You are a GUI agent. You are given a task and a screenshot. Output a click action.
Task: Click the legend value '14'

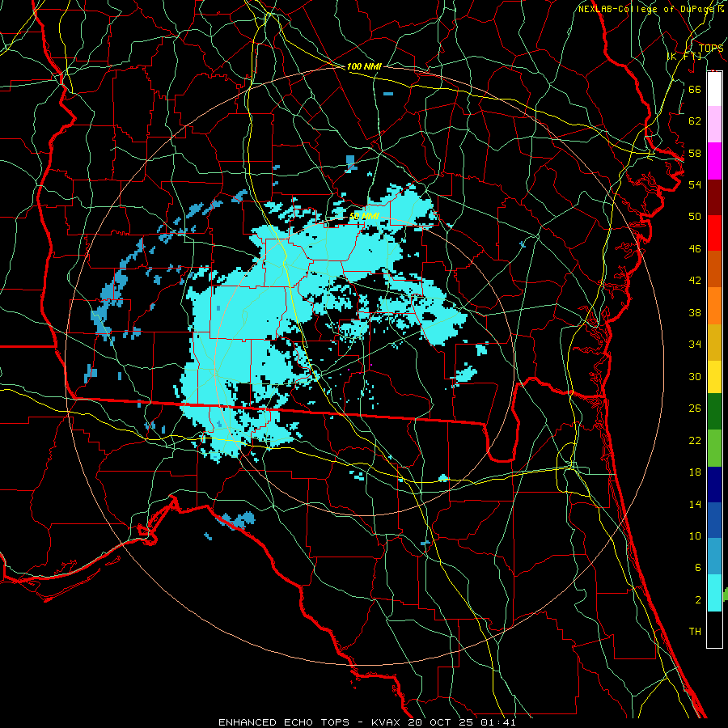click(695, 504)
